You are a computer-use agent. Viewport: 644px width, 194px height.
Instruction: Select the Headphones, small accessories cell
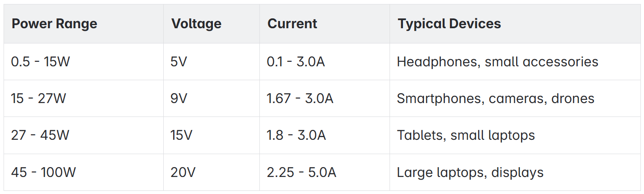click(497, 61)
